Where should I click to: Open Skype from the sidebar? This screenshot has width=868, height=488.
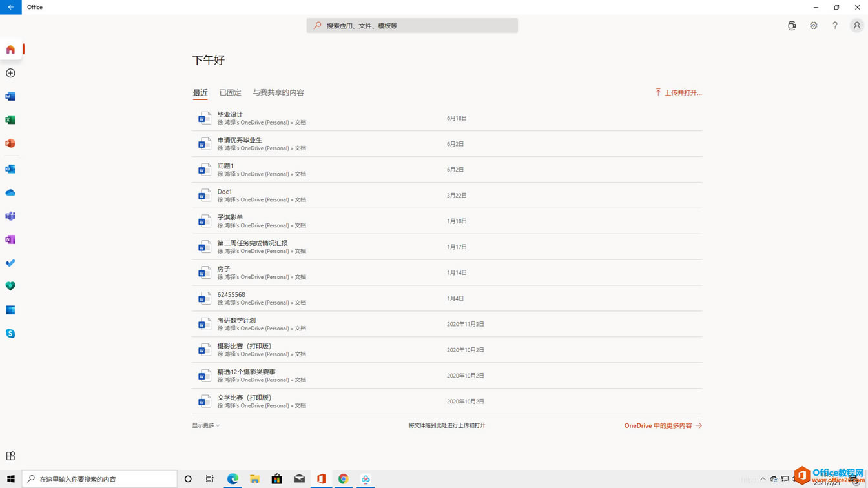tap(10, 334)
